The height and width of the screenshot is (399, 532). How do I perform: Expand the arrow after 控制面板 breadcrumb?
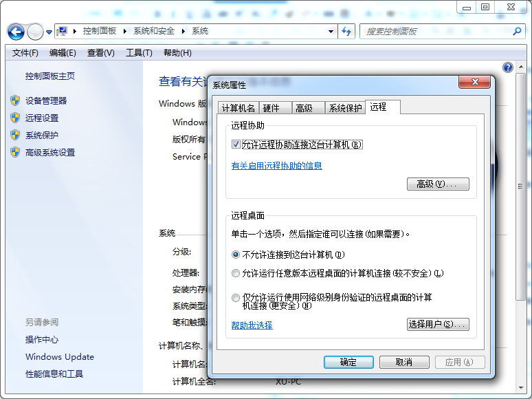tap(125, 32)
